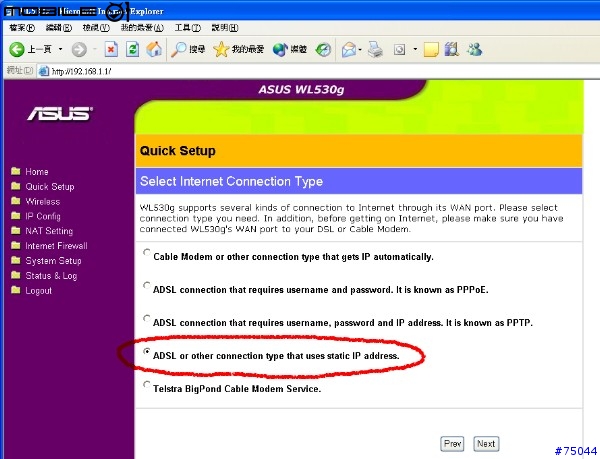Open the View menu (檢視)

[96, 28]
